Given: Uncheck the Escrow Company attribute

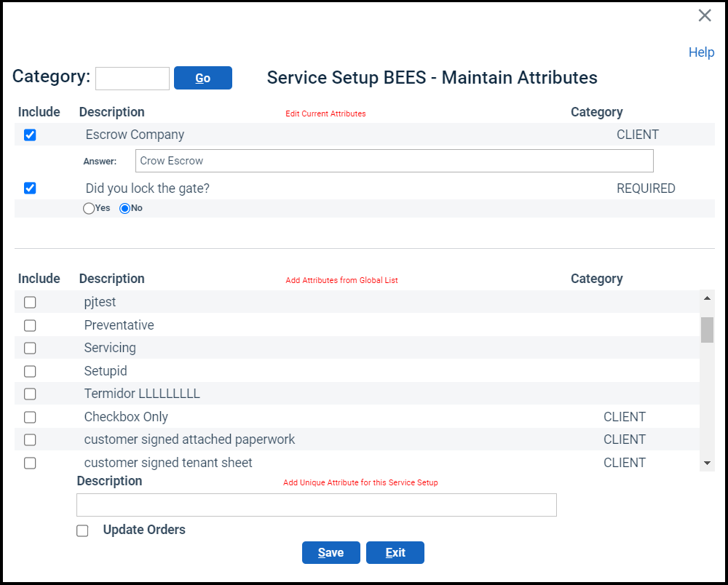Looking at the screenshot, I should pos(30,135).
